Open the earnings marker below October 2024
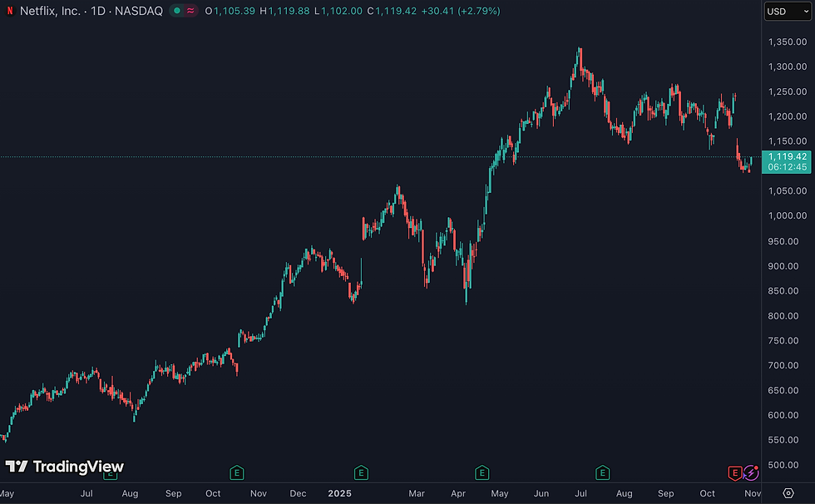 237,473
